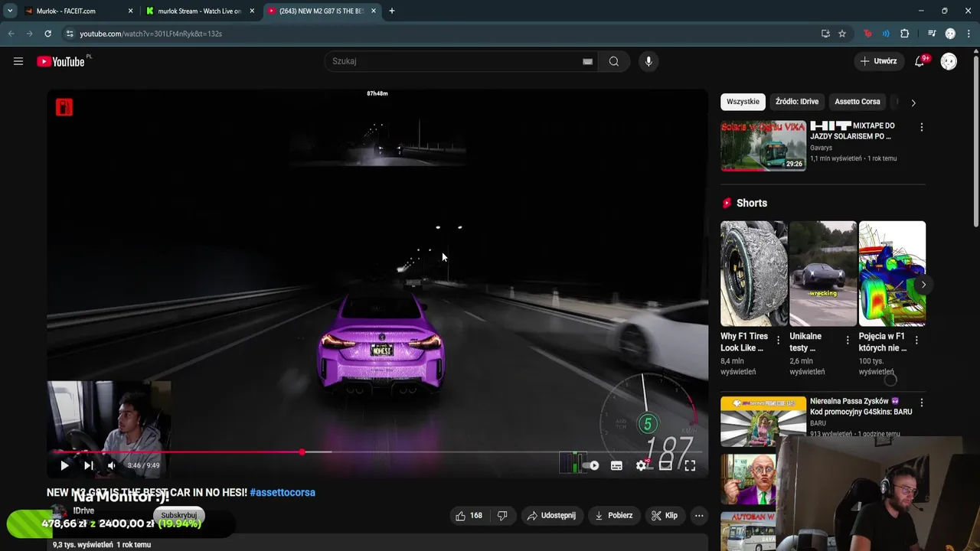Select the Źródło: iDrive filter chip

[797, 102]
